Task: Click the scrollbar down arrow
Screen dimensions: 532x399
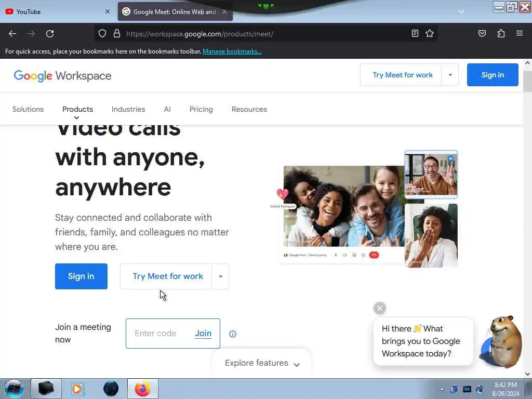Action: tap(527, 374)
